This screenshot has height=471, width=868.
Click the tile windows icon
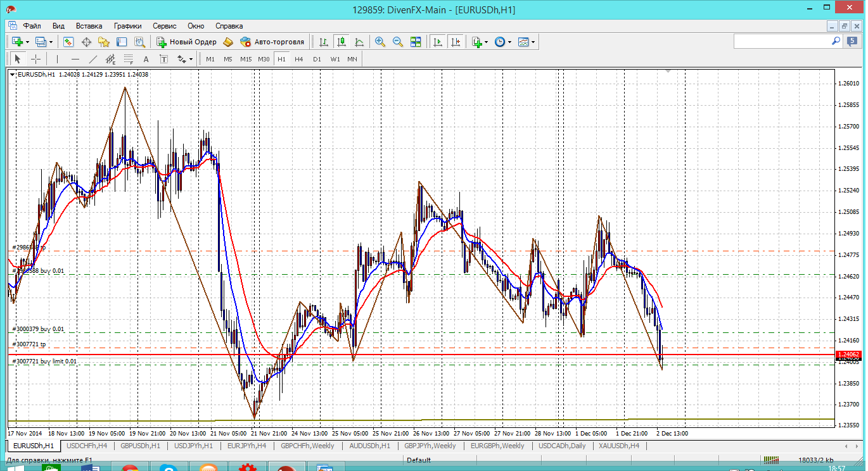[416, 42]
